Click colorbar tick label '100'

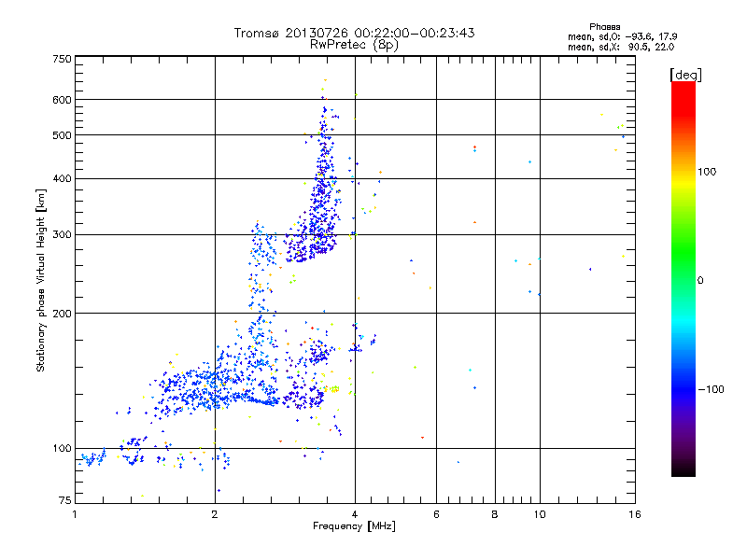[x=707, y=172]
